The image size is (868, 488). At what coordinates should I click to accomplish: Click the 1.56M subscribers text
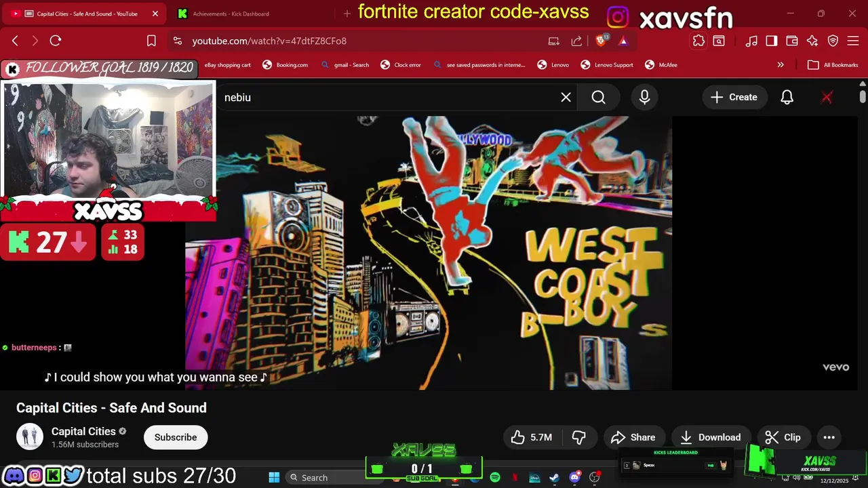pos(85,445)
